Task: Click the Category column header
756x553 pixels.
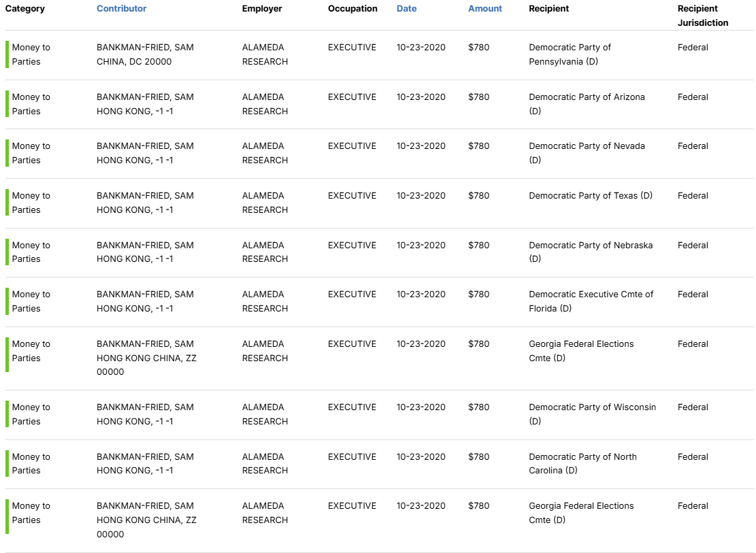Action: [x=25, y=9]
